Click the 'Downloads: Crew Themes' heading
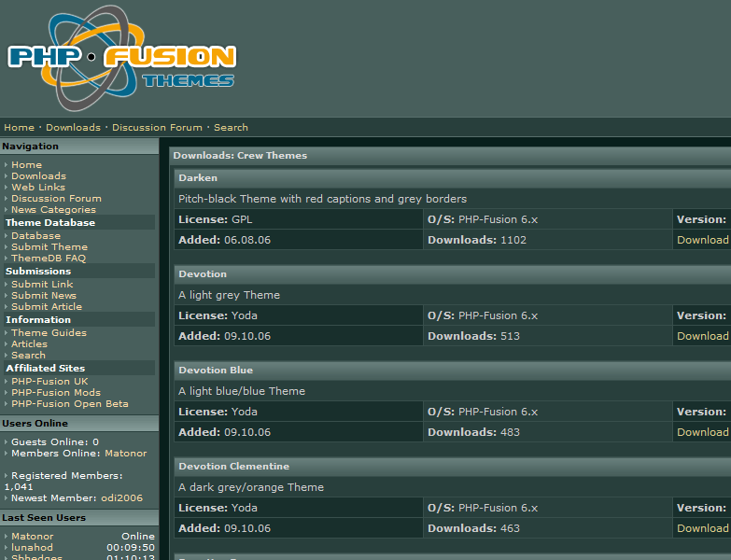Image resolution: width=731 pixels, height=560 pixels. coord(240,156)
